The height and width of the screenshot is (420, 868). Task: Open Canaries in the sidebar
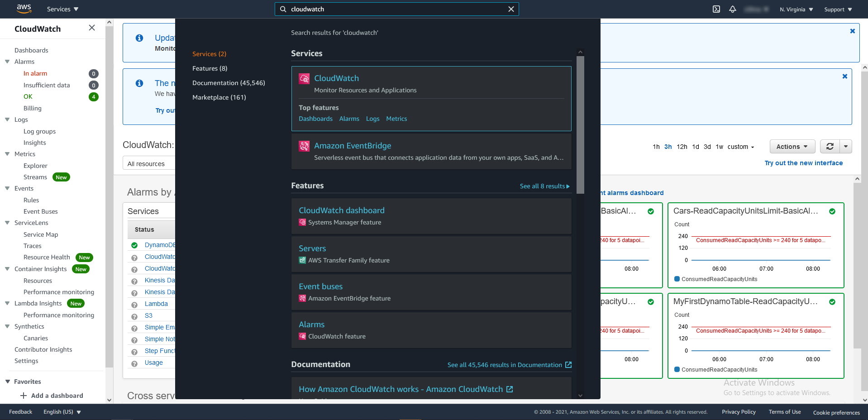[36, 338]
